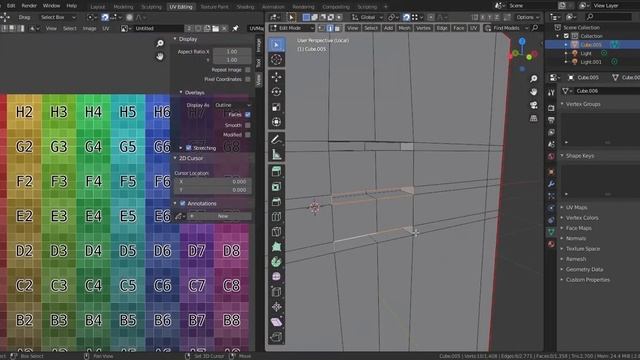Select the Poly Build tool

pyautogui.click(x=276, y=247)
